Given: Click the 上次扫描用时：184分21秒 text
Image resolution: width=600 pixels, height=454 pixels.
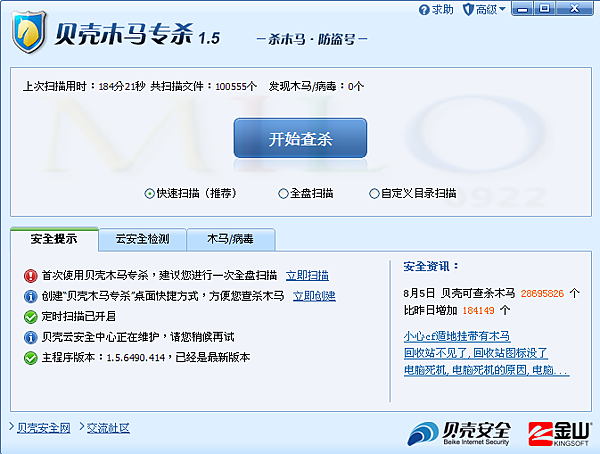Looking at the screenshot, I should point(84,86).
